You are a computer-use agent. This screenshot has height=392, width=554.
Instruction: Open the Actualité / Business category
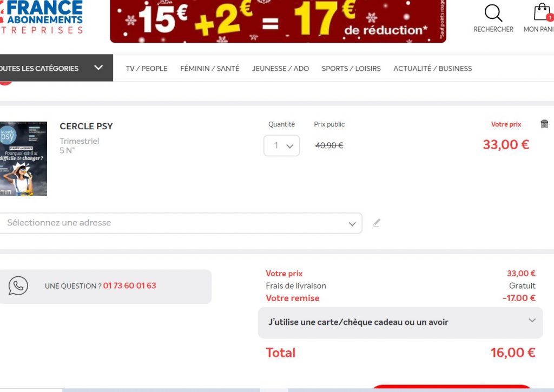point(432,69)
